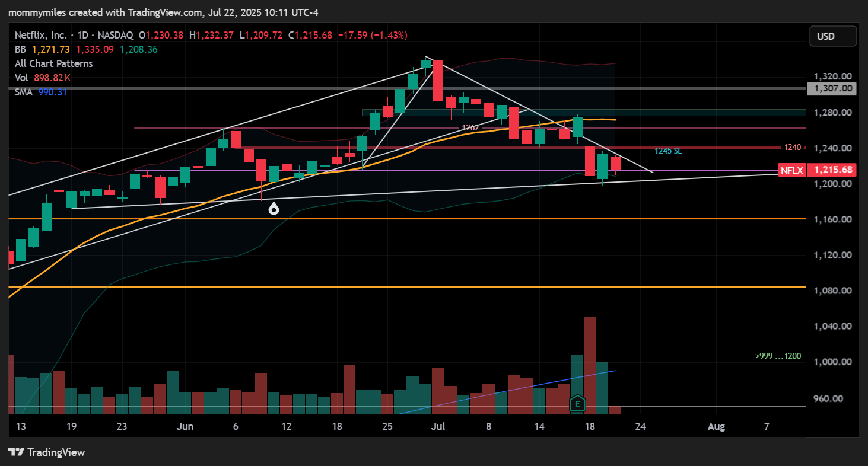The image size is (868, 466).
Task: Click the 25 date axis label
Action: point(388,426)
